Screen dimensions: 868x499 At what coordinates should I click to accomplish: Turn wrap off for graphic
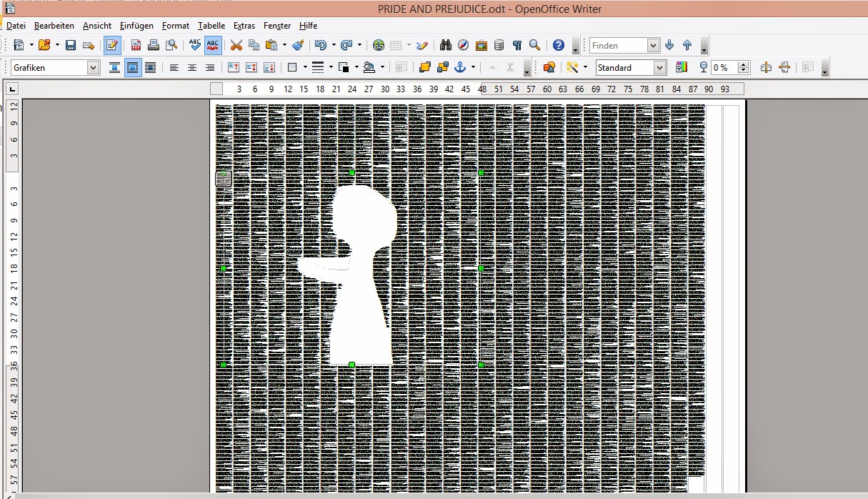click(114, 67)
